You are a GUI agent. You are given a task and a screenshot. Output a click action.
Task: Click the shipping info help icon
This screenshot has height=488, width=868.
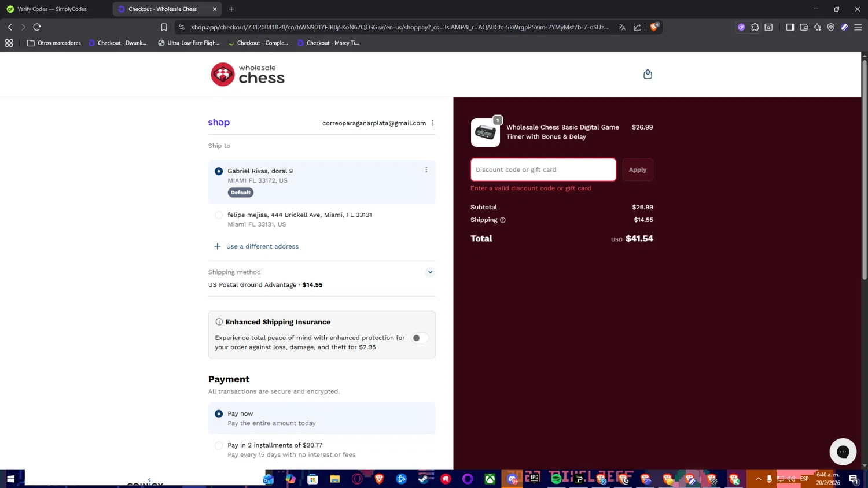(503, 220)
